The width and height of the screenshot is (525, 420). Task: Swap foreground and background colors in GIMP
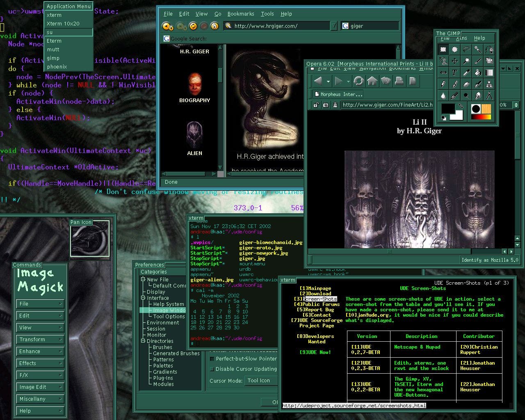pyautogui.click(x=461, y=106)
